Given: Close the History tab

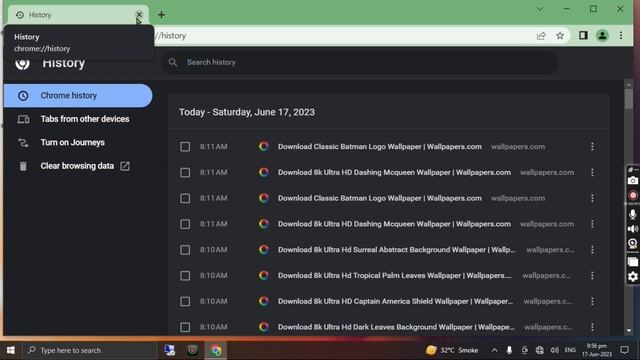Looking at the screenshot, I should click(x=139, y=15).
